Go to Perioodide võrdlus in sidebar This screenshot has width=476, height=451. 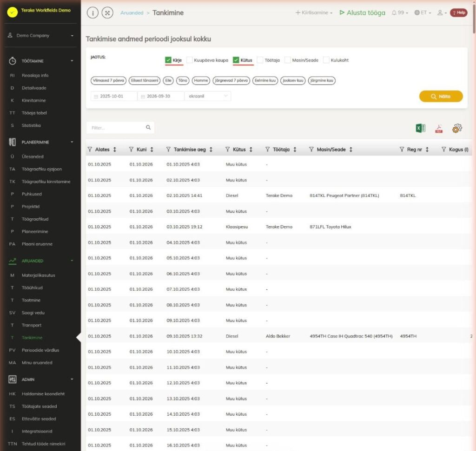pos(40,350)
